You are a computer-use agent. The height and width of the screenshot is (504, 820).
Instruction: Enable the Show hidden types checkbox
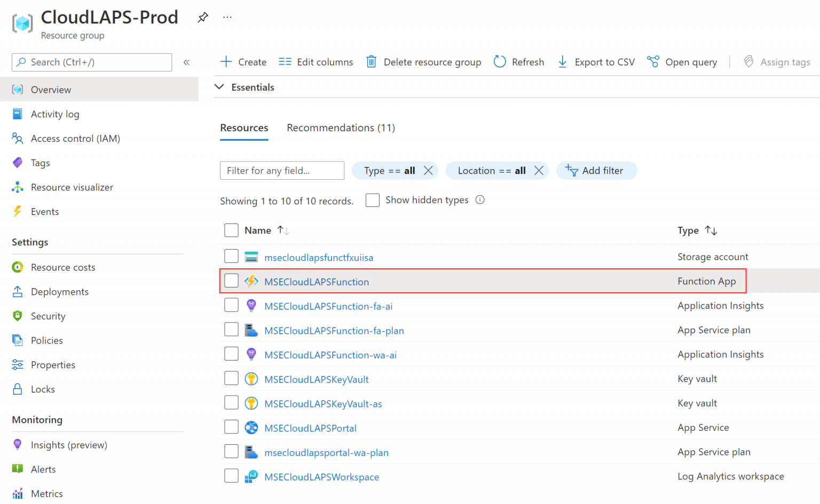point(372,200)
